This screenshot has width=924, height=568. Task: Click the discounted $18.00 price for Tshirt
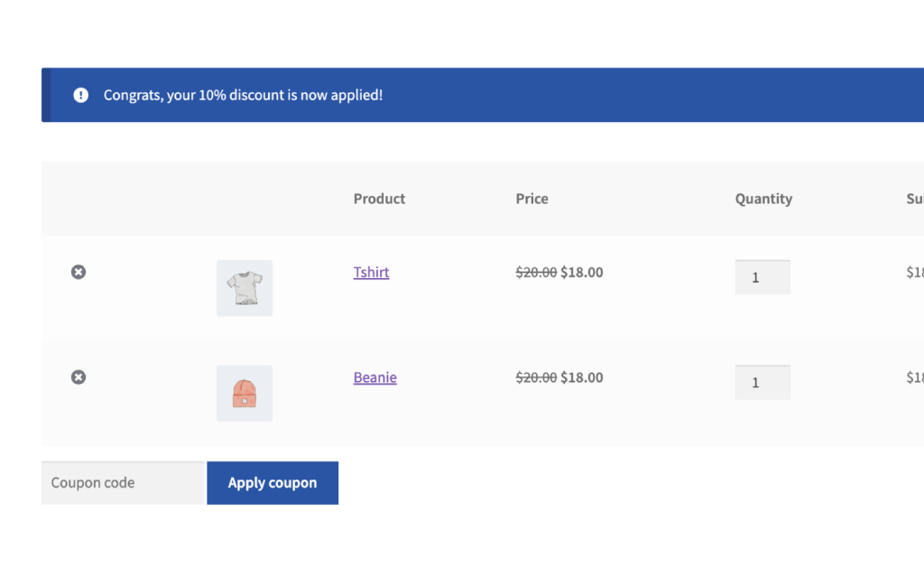(581, 272)
